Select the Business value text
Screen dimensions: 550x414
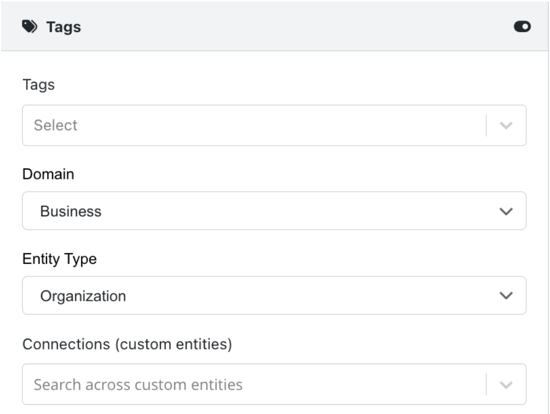pyautogui.click(x=71, y=211)
